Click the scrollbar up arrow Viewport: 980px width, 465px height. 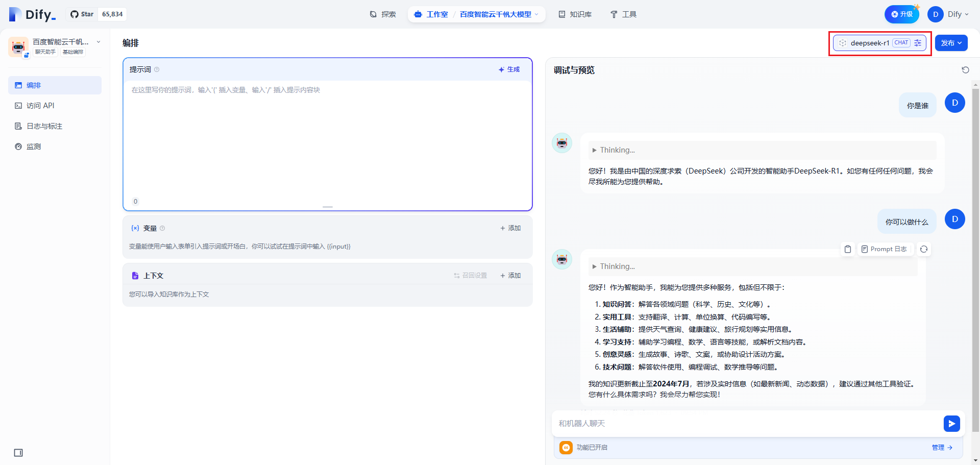pyautogui.click(x=975, y=85)
